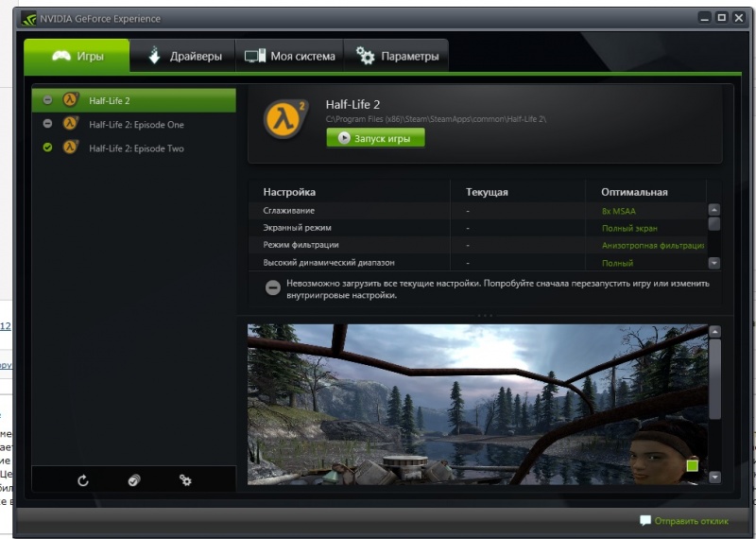Minimize the GeForce Experience window

[704, 18]
